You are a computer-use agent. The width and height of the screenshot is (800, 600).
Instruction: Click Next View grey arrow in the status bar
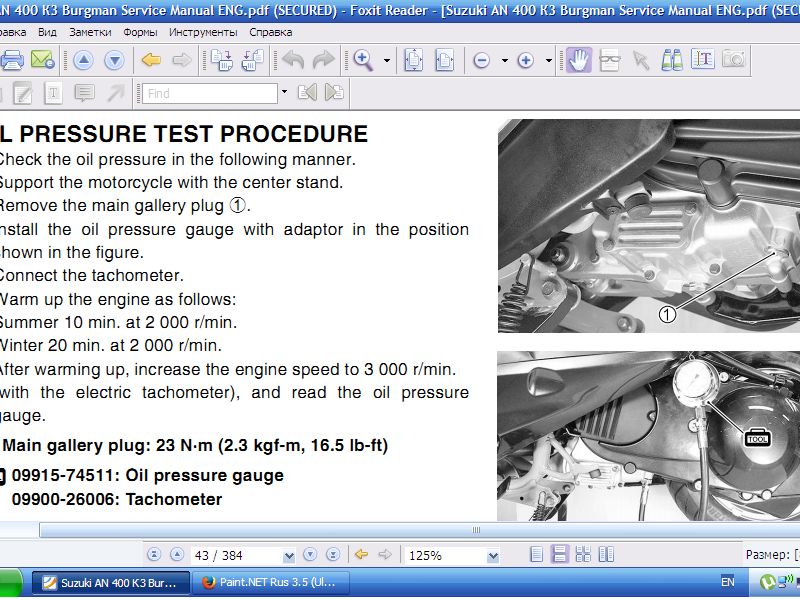tap(385, 555)
